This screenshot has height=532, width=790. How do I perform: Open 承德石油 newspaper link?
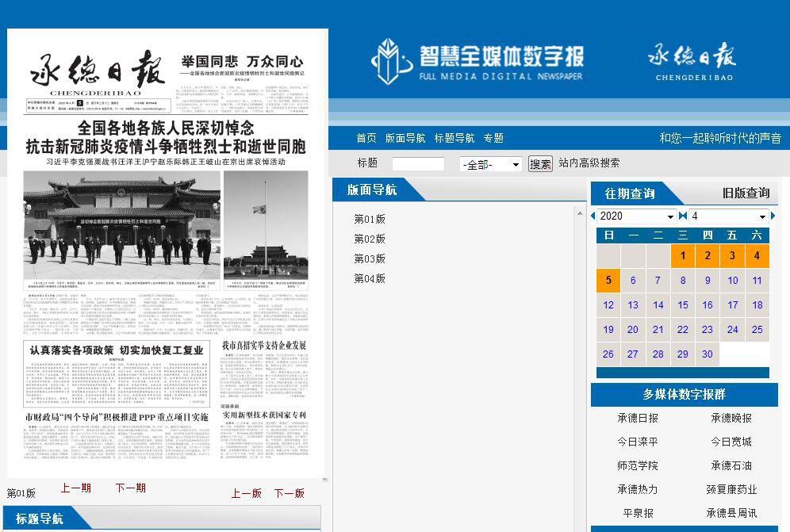731,465
